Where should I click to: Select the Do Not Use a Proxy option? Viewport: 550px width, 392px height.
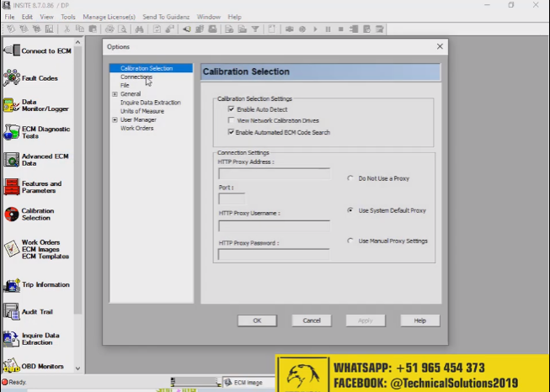[x=350, y=178]
